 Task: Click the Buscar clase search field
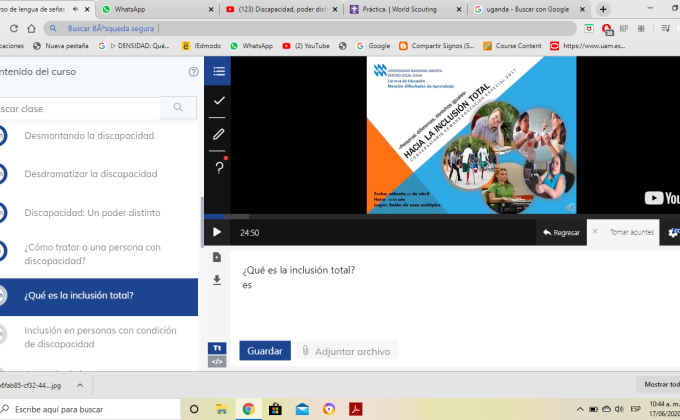pos(80,108)
